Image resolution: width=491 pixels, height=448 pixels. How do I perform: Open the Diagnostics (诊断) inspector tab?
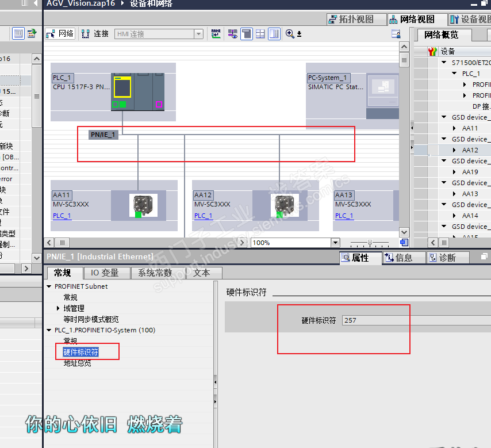(x=448, y=258)
